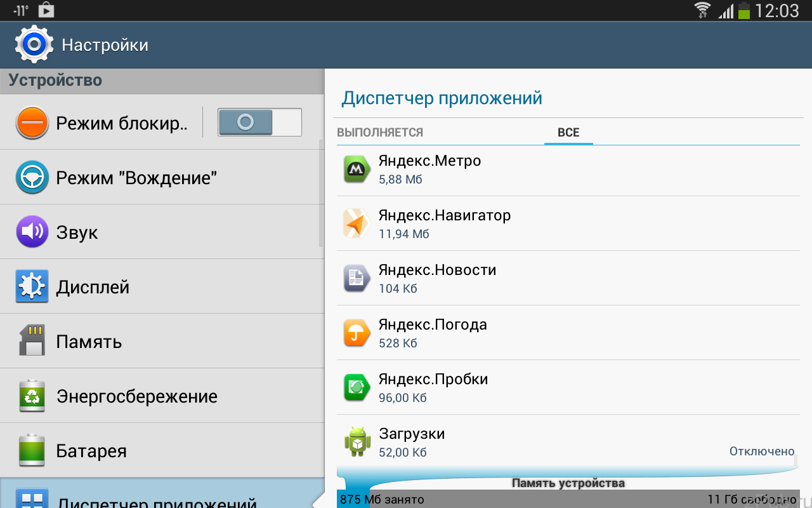The width and height of the screenshot is (812, 508).
Task: Tap the SD card Memory icon
Action: click(32, 341)
